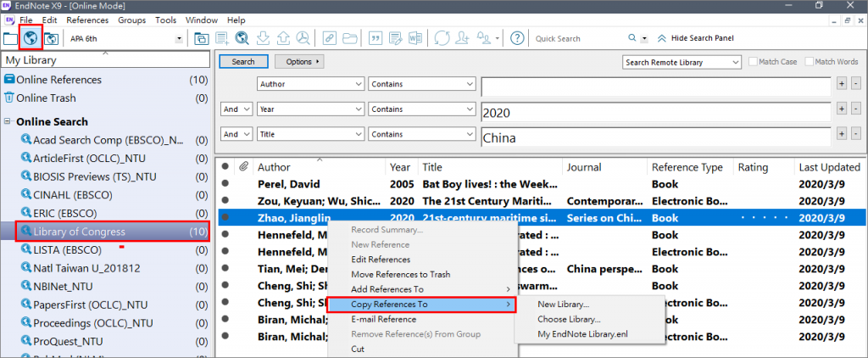The height and width of the screenshot is (358, 868).
Task: Open the File menu
Action: pos(26,20)
